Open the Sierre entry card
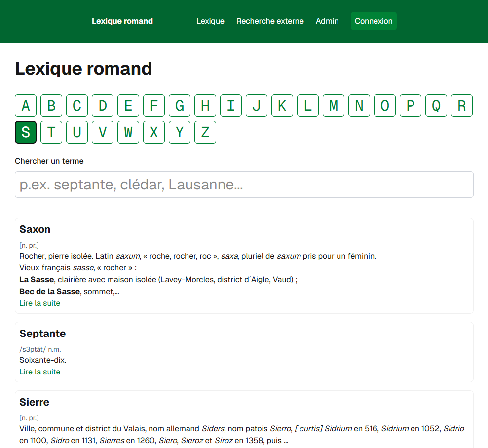Viewport: 488px width, 448px height. click(244, 419)
